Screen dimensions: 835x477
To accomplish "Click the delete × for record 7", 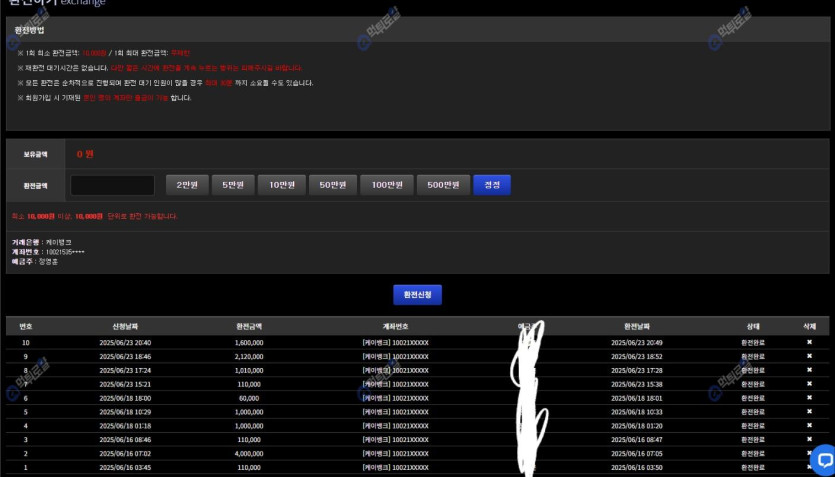I will coord(809,384).
